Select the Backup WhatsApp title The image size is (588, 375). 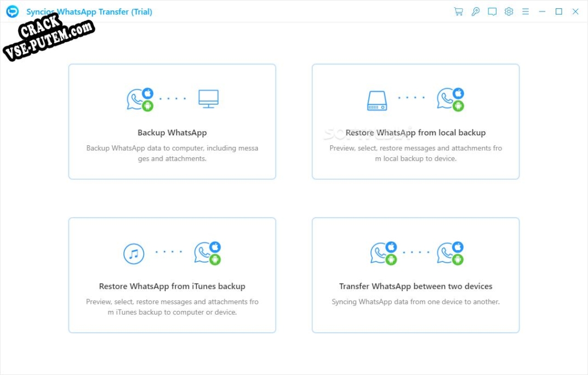(x=172, y=133)
